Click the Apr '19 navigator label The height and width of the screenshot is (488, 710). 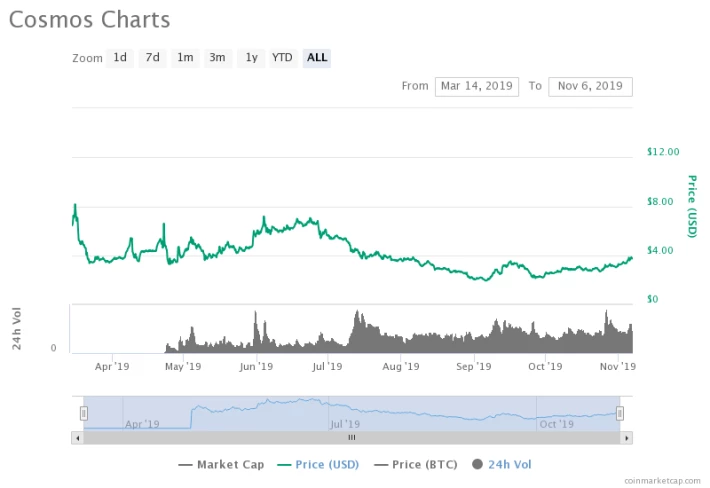[142, 425]
